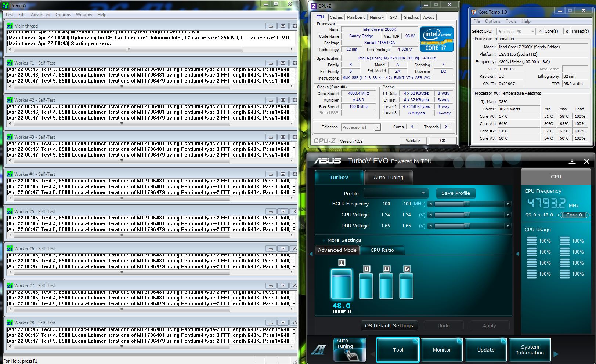
Task: Open the Update section in TurboV EVO
Action: (x=486, y=350)
